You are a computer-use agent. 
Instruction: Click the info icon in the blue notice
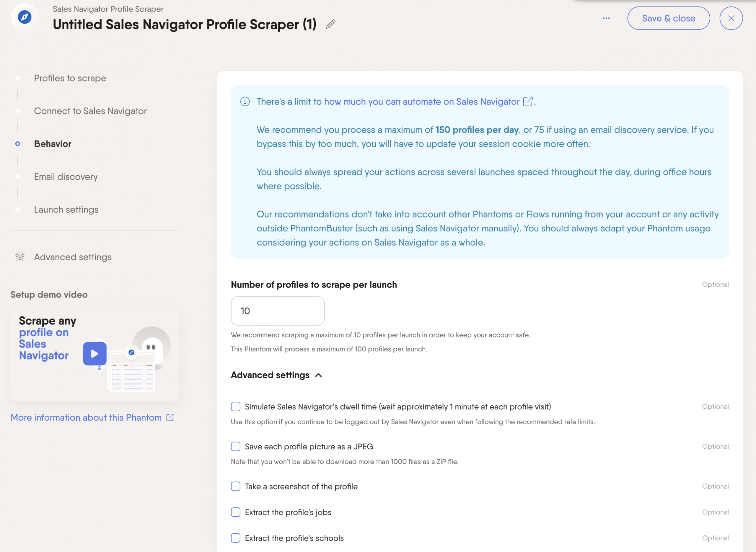point(245,101)
